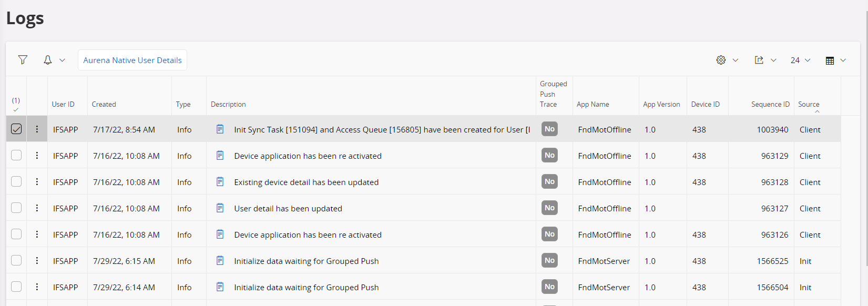The image size is (868, 306).
Task: Click Aurena Native User Details button
Action: coord(132,60)
